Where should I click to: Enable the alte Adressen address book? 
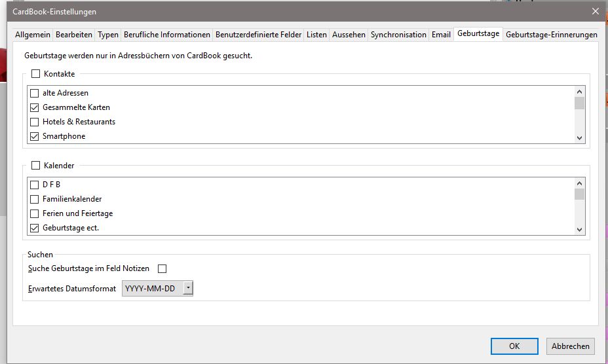(35, 93)
